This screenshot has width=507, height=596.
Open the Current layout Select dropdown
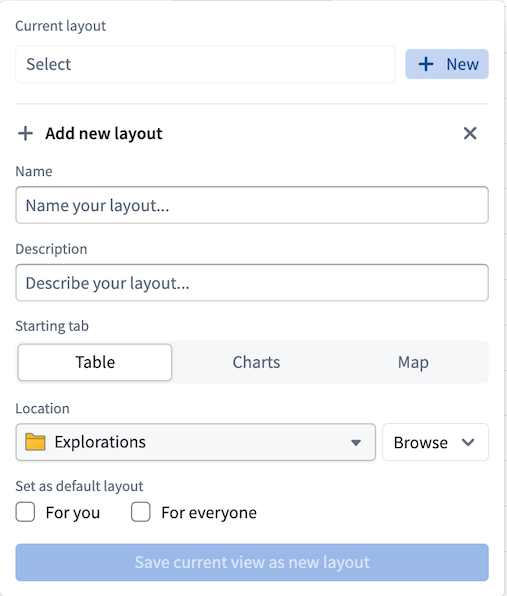(x=205, y=64)
